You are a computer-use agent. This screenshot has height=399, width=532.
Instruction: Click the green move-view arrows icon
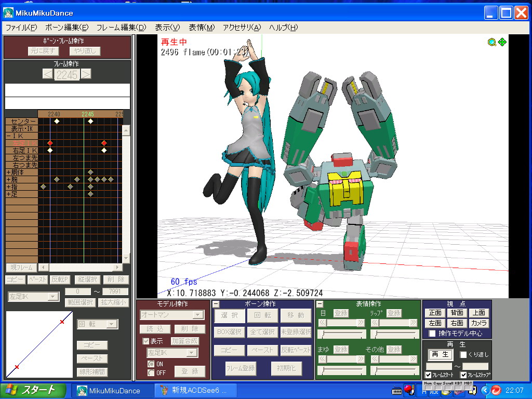click(502, 42)
